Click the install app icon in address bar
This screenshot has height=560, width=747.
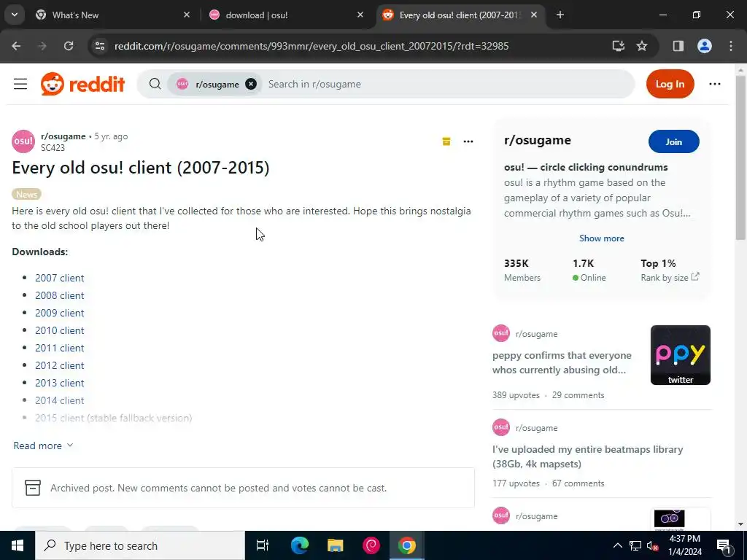(619, 46)
